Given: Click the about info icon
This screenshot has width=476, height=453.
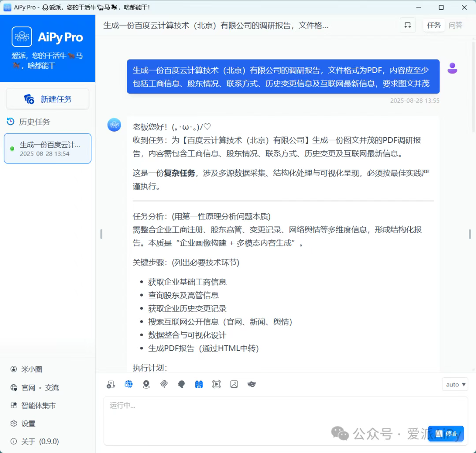Looking at the screenshot, I should (14, 441).
